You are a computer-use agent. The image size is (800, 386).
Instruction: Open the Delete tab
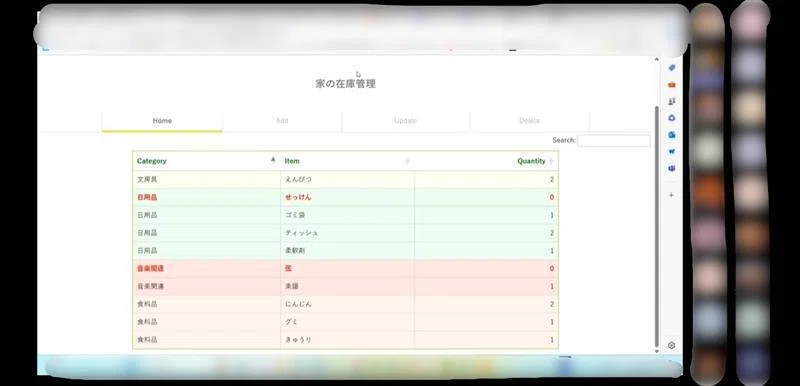click(x=530, y=121)
